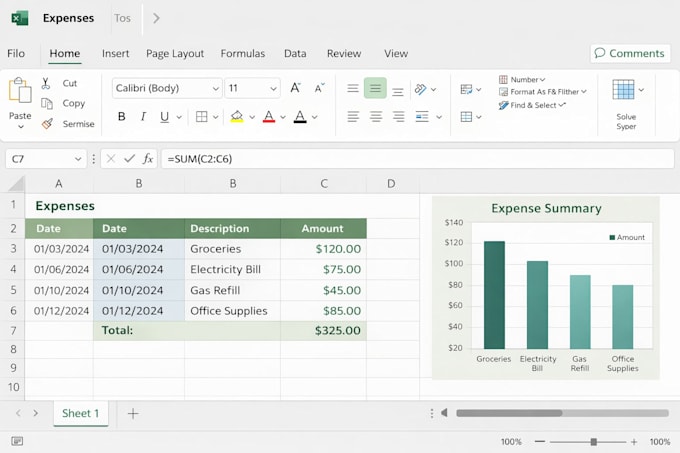
Task: Expand the wrap text dropdown arrow
Action: (478, 90)
